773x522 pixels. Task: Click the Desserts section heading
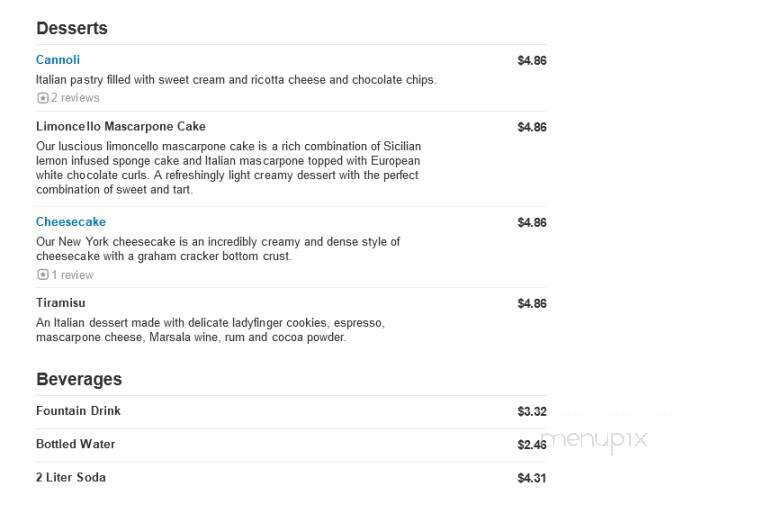click(x=72, y=28)
